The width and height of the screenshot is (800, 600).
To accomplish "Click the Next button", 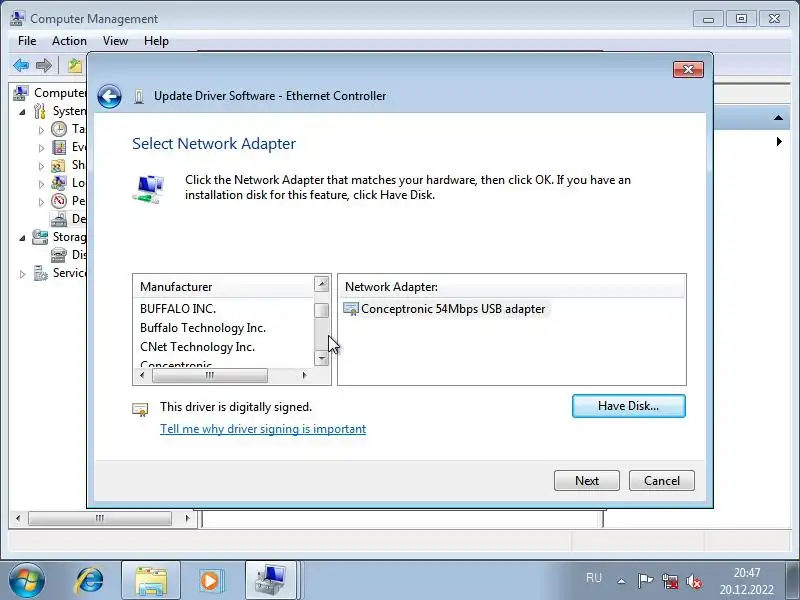I will tap(587, 481).
